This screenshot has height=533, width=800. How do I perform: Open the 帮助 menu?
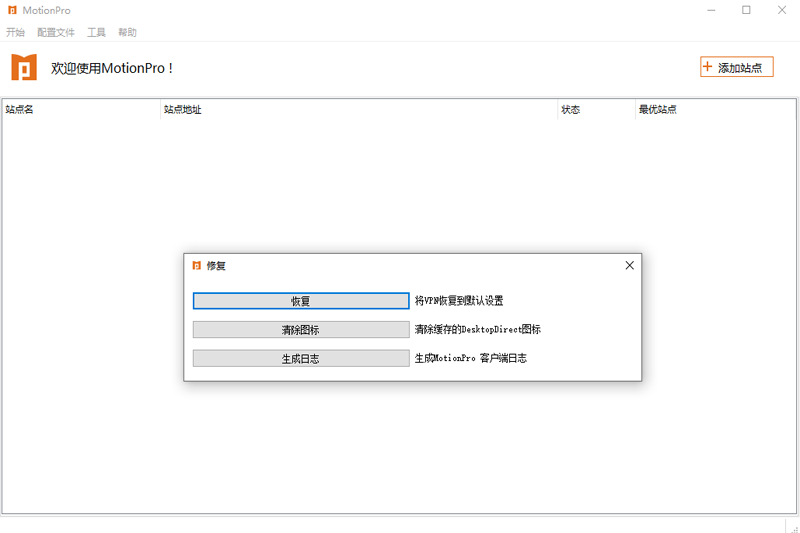tap(127, 32)
